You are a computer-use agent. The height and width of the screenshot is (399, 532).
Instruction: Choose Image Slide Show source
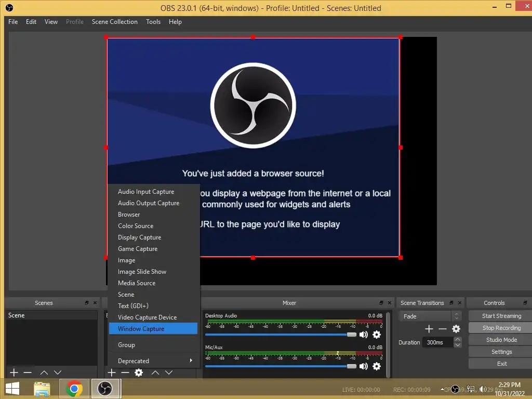(153, 272)
